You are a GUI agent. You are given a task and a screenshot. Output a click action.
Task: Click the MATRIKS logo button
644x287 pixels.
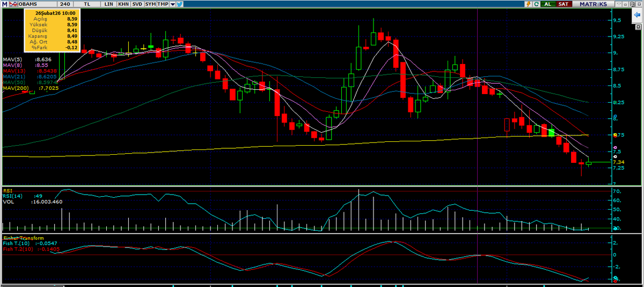tap(593, 4)
